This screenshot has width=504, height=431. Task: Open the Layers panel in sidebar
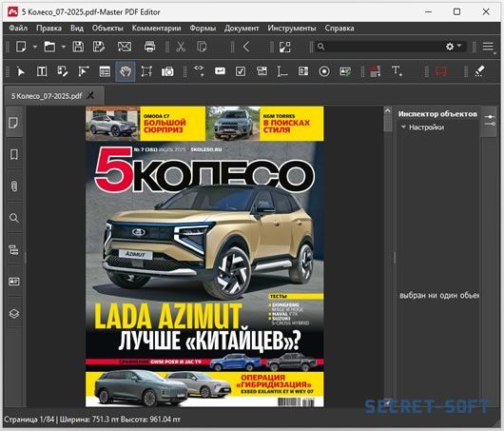pos(14,314)
